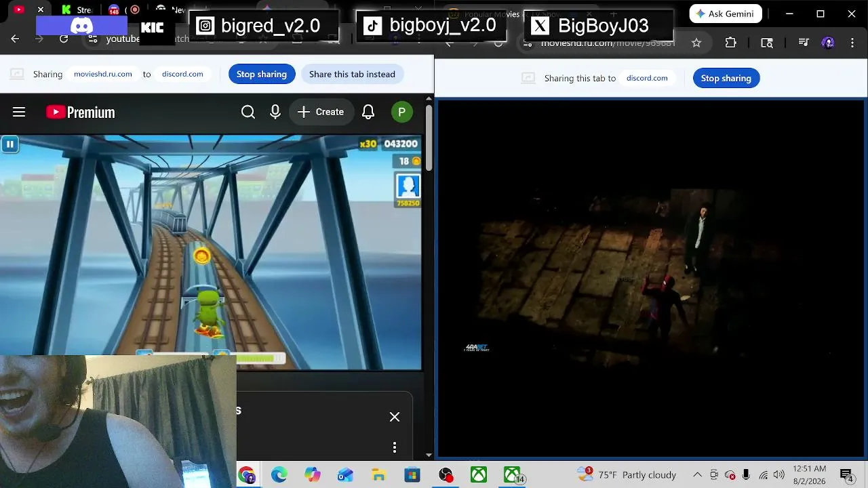
Task: Go to the YouTube Premium home logo
Action: [81, 113]
